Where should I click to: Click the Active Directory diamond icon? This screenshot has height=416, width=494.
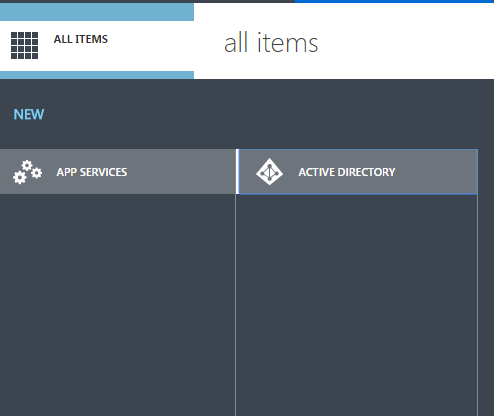[x=269, y=172]
